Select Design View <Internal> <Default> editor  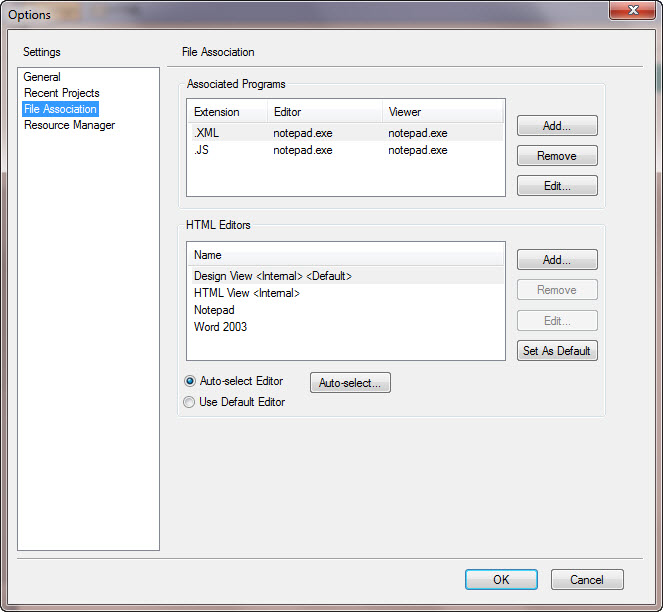(x=273, y=276)
